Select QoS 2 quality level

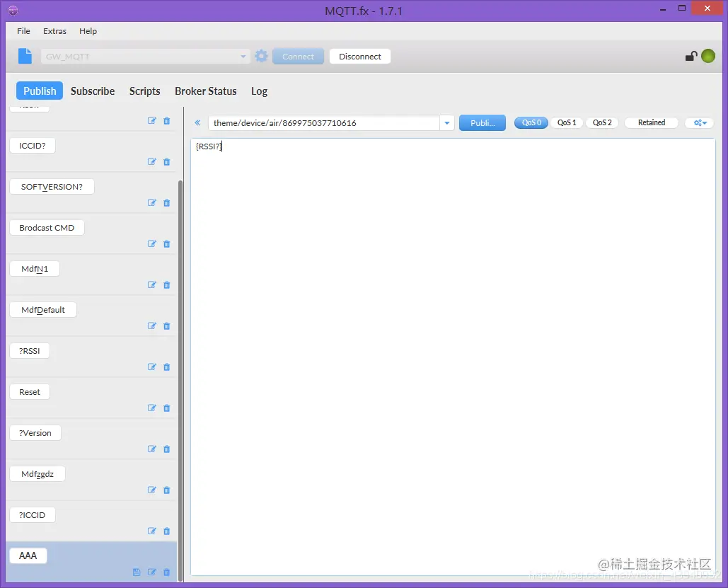pos(602,122)
